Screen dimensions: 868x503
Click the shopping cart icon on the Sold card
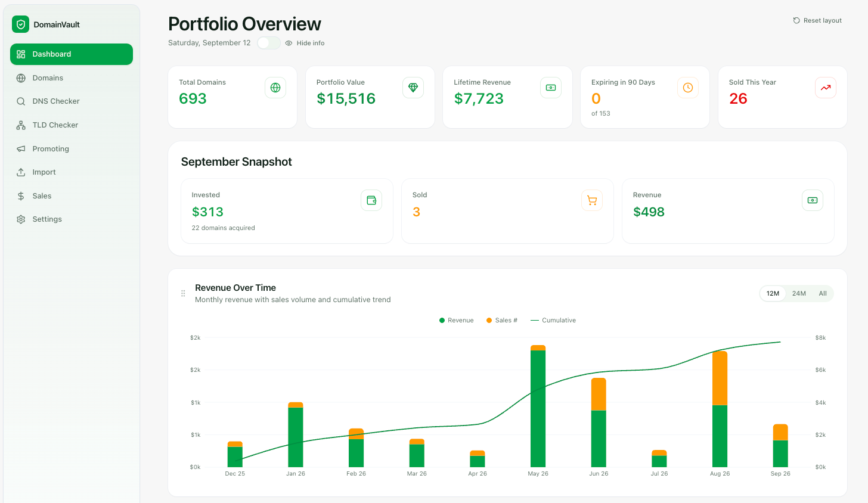tap(592, 200)
